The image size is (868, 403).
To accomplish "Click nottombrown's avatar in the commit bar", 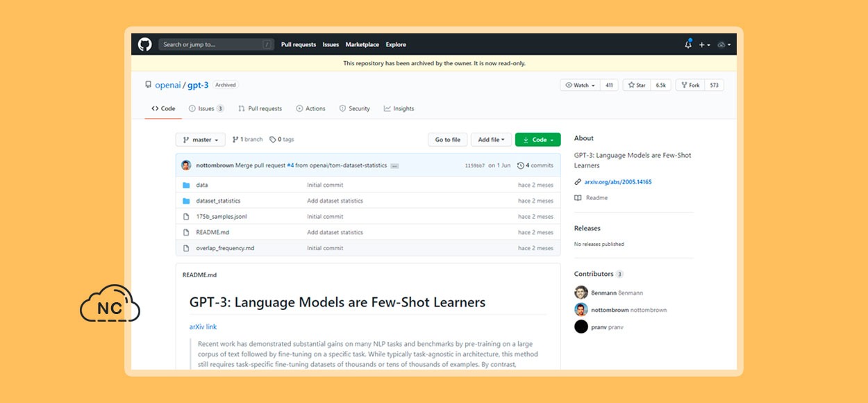I will 186,165.
